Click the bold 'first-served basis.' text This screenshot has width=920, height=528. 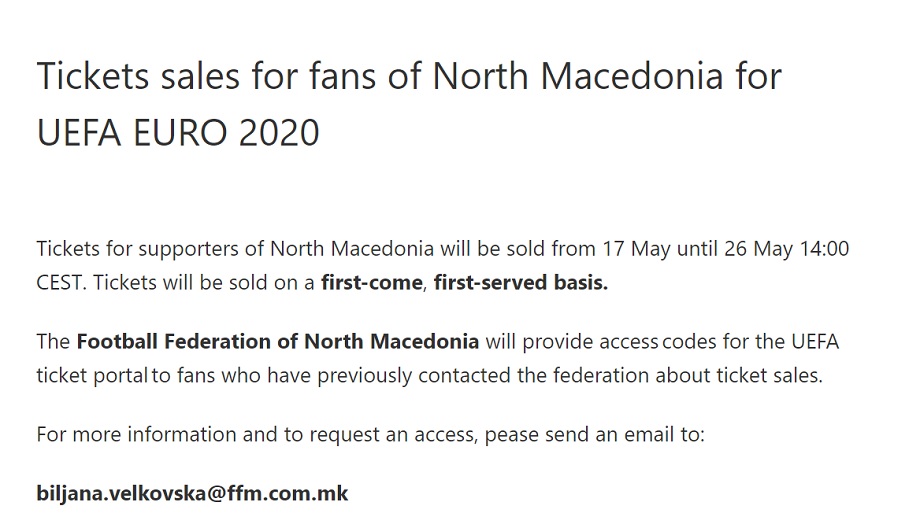pos(521,283)
